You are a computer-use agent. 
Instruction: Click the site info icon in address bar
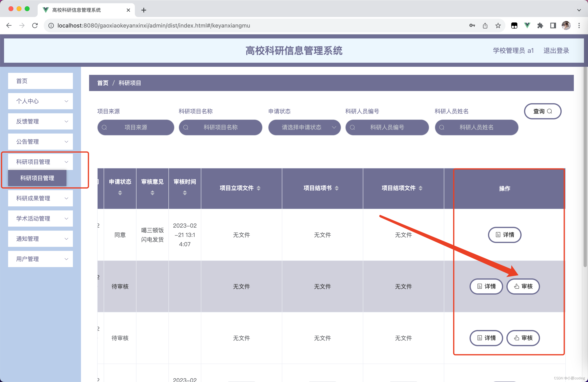51,26
